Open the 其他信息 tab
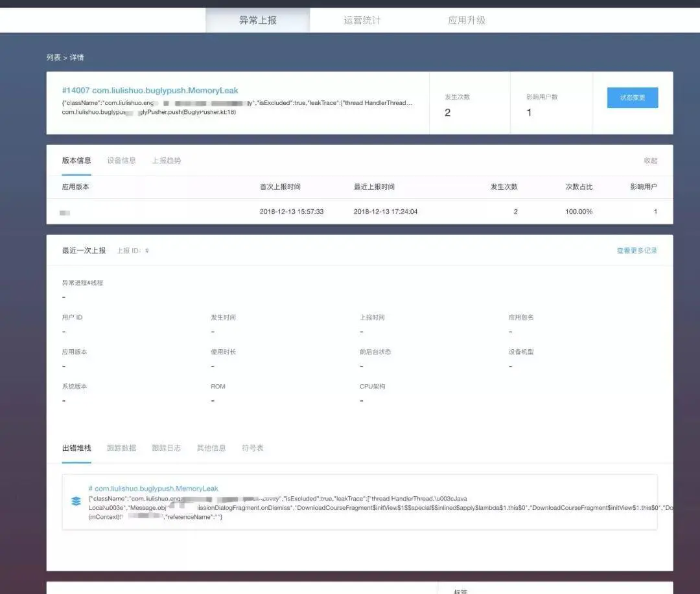The width and height of the screenshot is (700, 594). pos(211,448)
